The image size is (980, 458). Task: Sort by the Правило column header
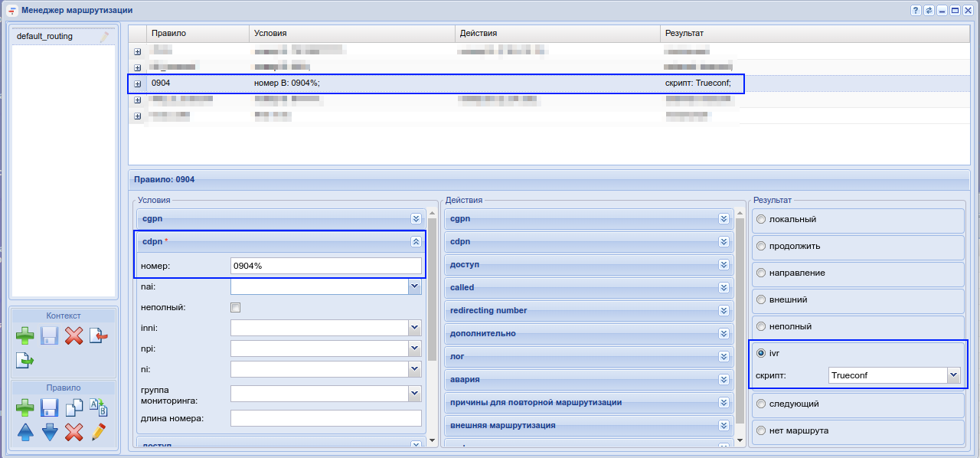click(198, 34)
